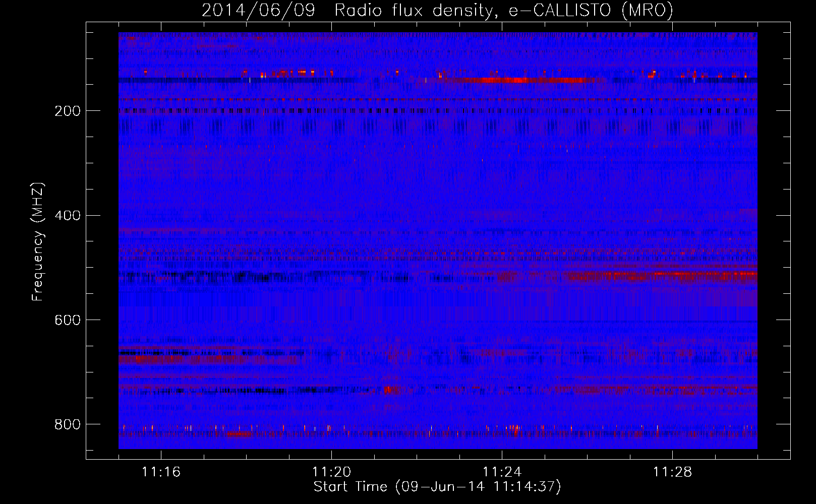816x504 pixels.
Task: Click the 11:16 time tick label
Action: [161, 472]
